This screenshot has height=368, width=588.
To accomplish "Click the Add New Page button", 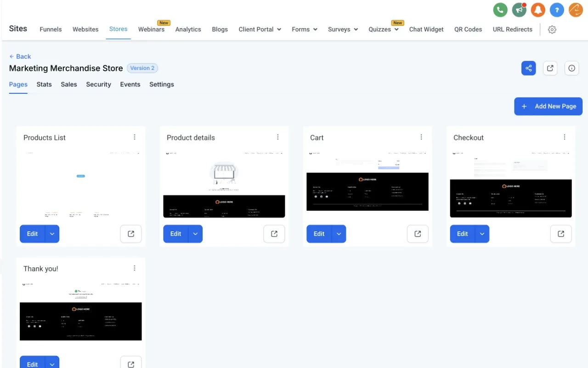I will [x=548, y=106].
